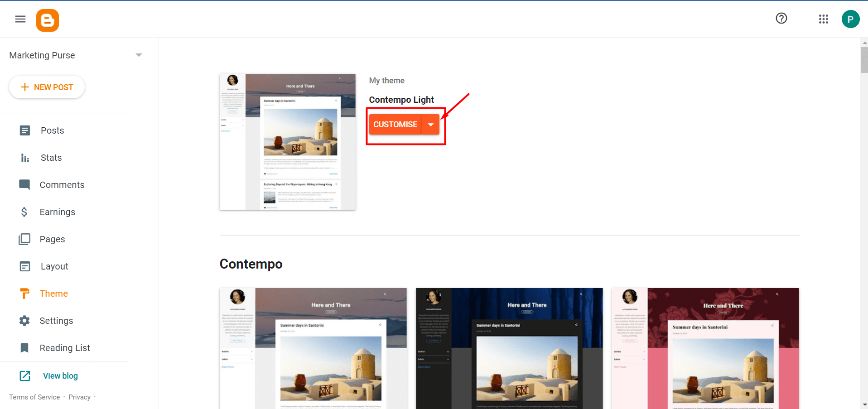Viewport: 868px width, 409px height.
Task: Open the Google apps grid
Action: [x=823, y=19]
